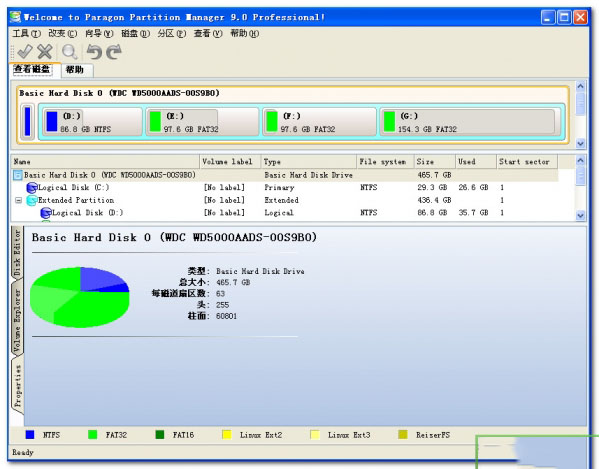Click the NTFS blue legend swatch
This screenshot has width=599, height=469.
point(29,435)
